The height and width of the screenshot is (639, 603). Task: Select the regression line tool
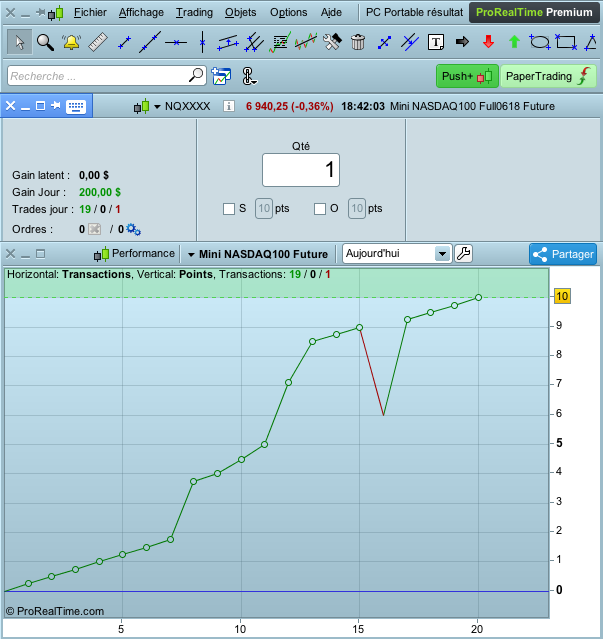point(306,42)
